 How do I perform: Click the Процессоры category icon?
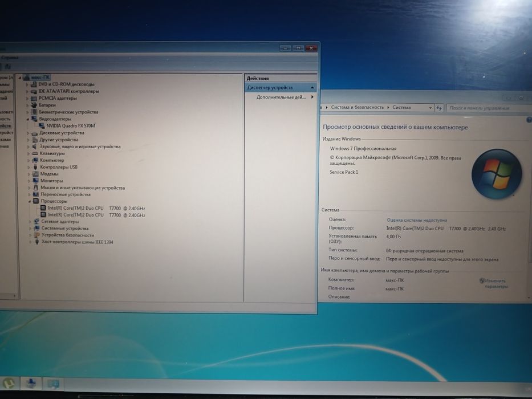coord(36,201)
